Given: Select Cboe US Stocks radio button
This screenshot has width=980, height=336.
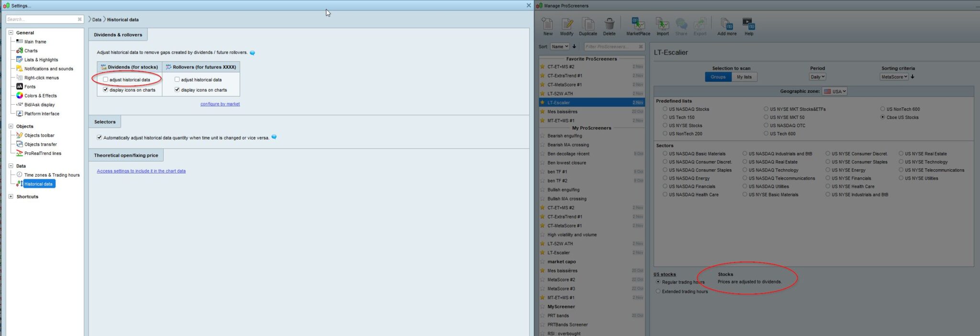Looking at the screenshot, I should 882,117.
